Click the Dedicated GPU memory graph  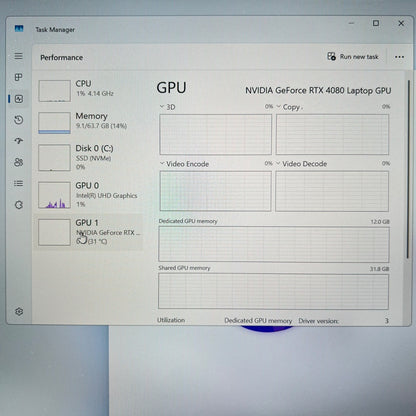pos(274,244)
